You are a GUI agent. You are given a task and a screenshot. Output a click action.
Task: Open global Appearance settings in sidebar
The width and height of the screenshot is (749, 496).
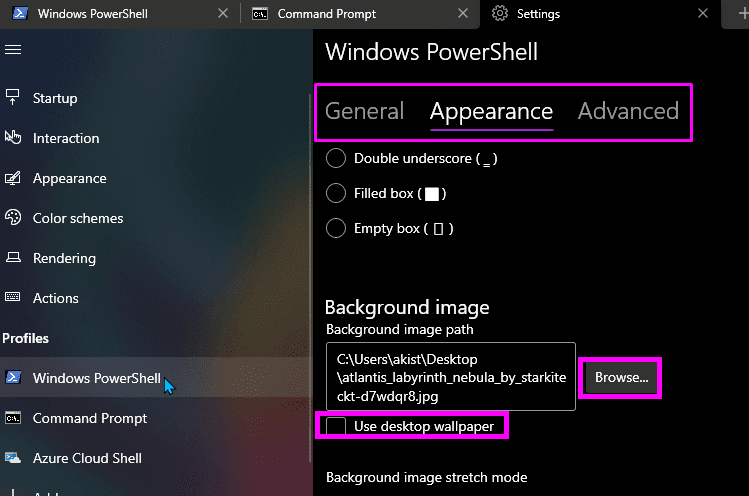155,178
